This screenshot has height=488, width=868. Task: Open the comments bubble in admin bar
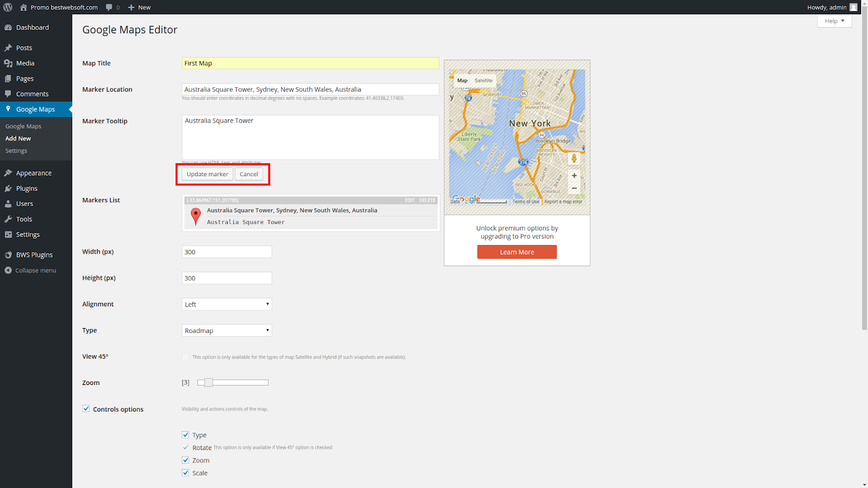(109, 7)
